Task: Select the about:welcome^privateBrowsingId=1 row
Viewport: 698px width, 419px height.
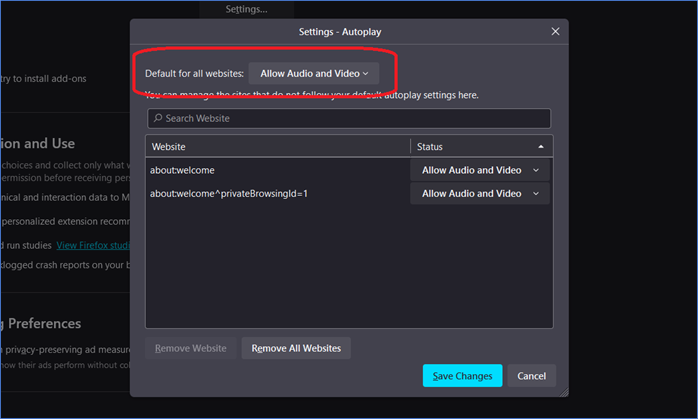Action: tap(270, 194)
